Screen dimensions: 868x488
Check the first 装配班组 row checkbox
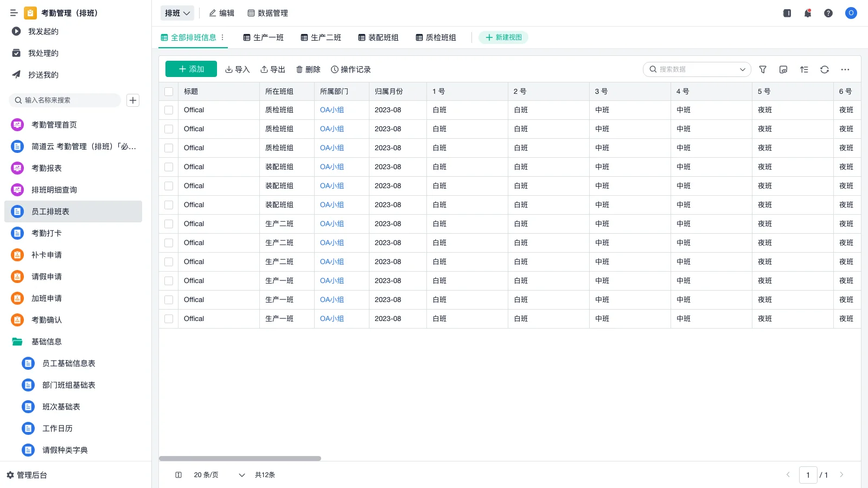[x=169, y=167]
